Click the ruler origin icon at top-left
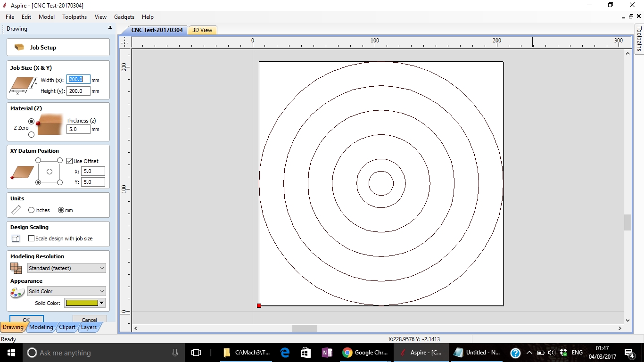This screenshot has height=362, width=644. [124, 42]
